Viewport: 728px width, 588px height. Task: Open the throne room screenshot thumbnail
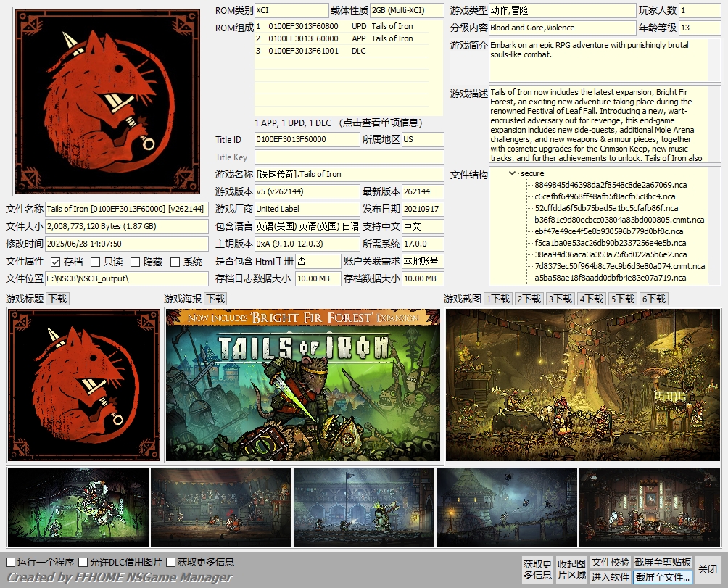650,507
